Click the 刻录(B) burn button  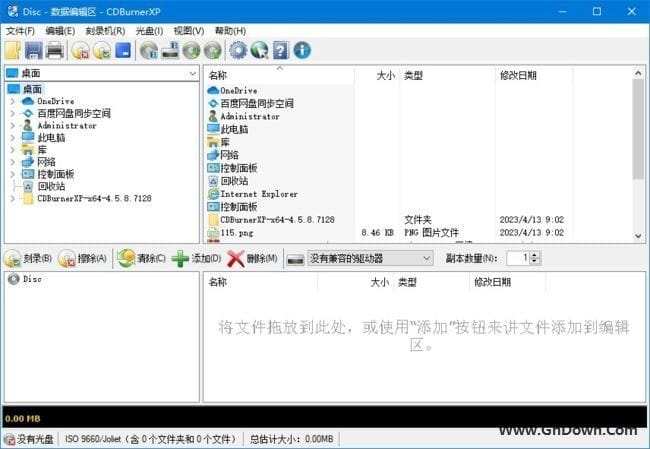click(28, 258)
